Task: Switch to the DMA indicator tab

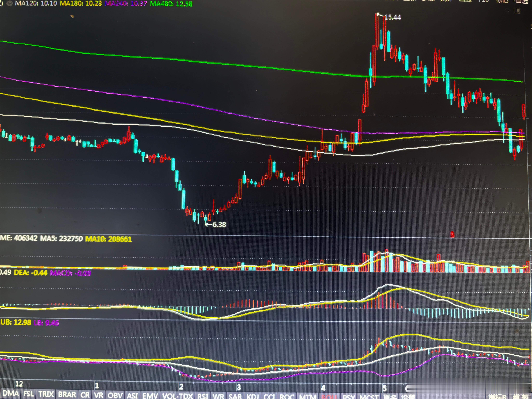Action: coord(11,393)
